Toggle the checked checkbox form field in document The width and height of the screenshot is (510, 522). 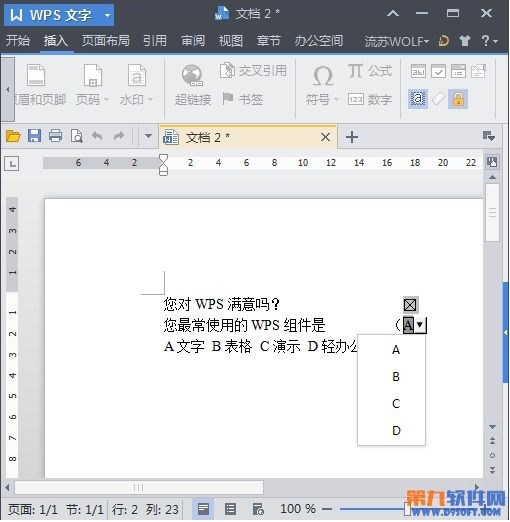tap(410, 305)
